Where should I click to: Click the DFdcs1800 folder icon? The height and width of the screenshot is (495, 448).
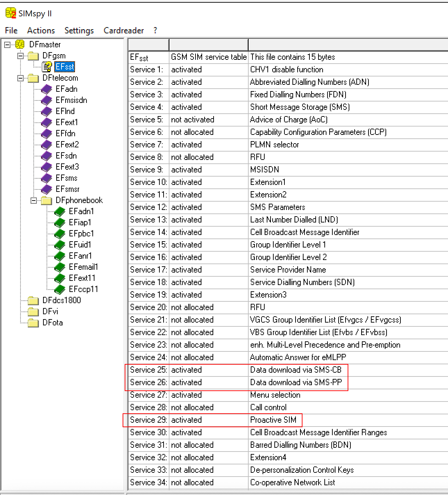(x=33, y=300)
